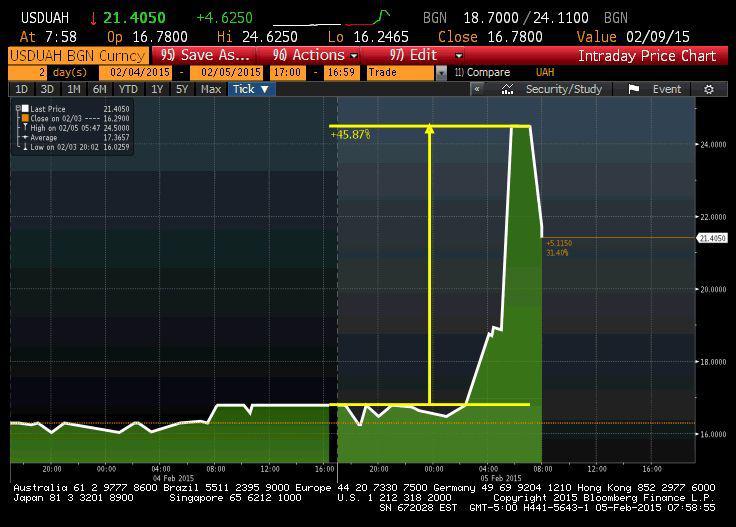Click the High marker icon in legend
Viewport: 736px width, 527px height.
(x=26, y=128)
